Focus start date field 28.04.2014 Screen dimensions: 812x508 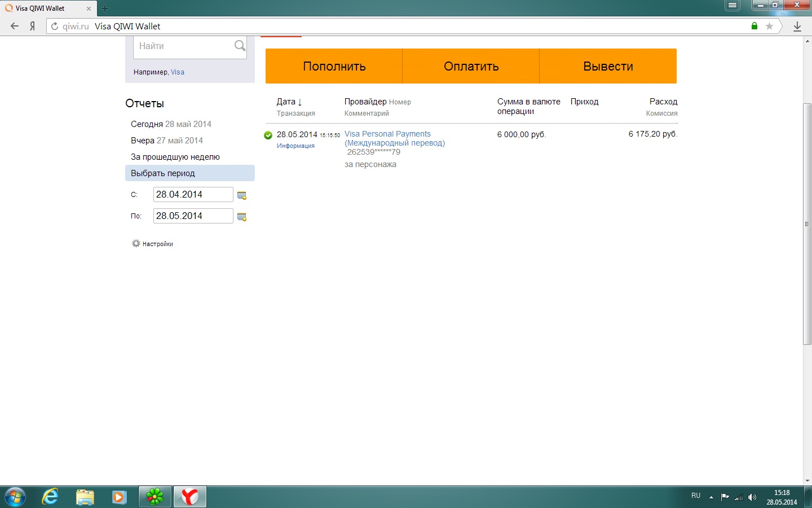(193, 194)
